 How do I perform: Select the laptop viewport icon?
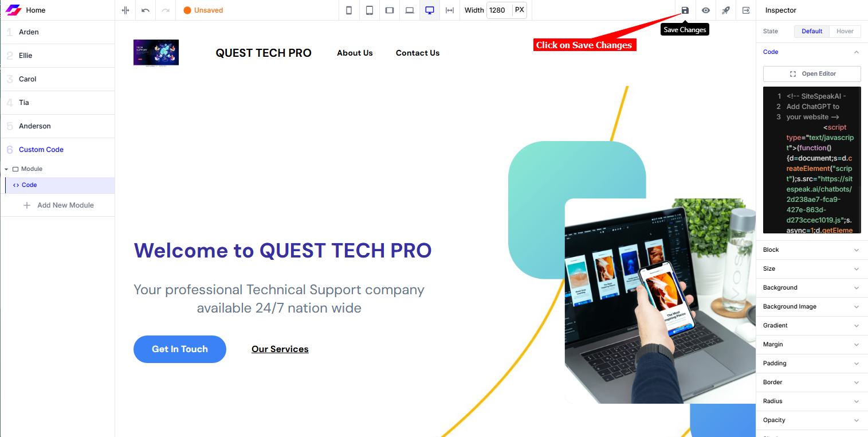[x=410, y=10]
